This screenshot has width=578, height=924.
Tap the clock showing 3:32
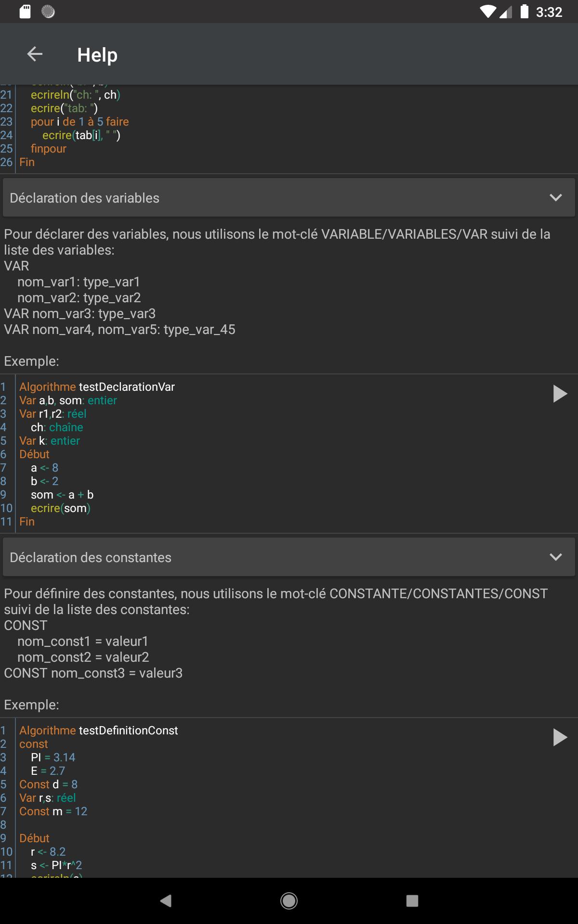(x=549, y=12)
